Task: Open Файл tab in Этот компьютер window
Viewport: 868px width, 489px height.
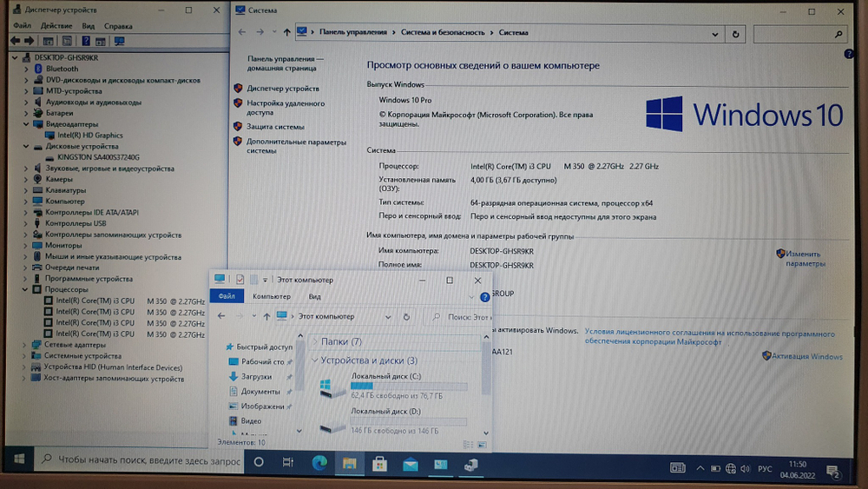Action: [227, 296]
